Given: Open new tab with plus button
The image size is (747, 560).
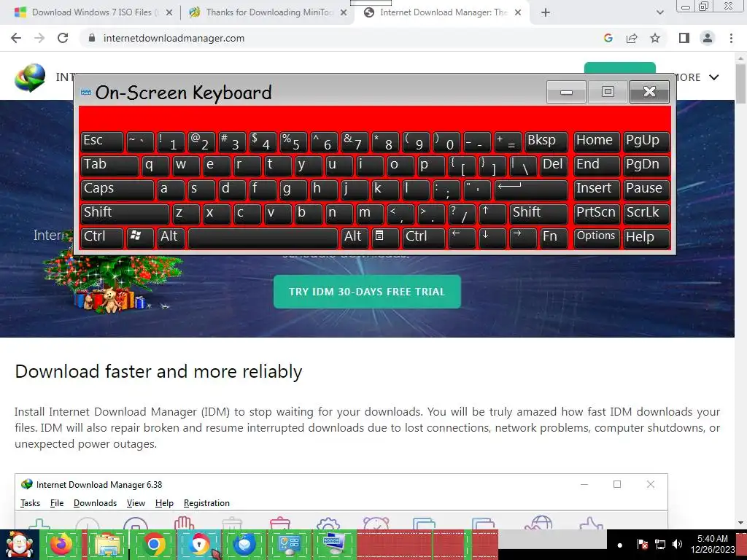Looking at the screenshot, I should [546, 12].
